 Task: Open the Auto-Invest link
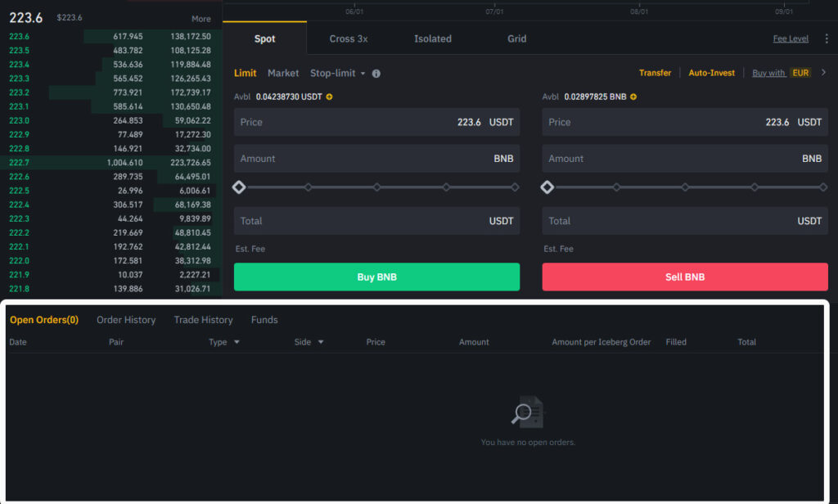711,73
